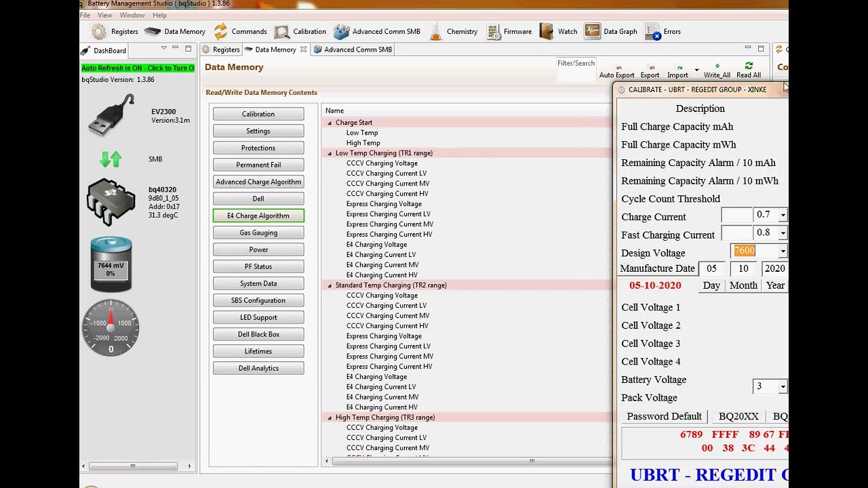
Task: Click the Day button under Manufacture Date
Action: pos(711,285)
